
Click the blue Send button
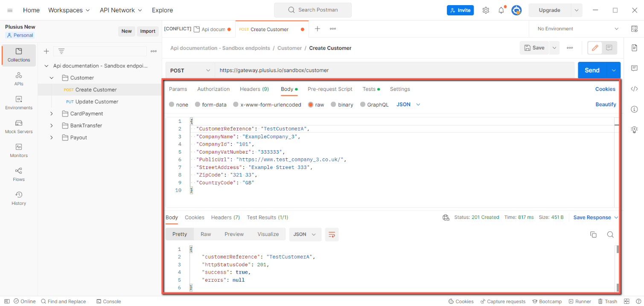[592, 70]
